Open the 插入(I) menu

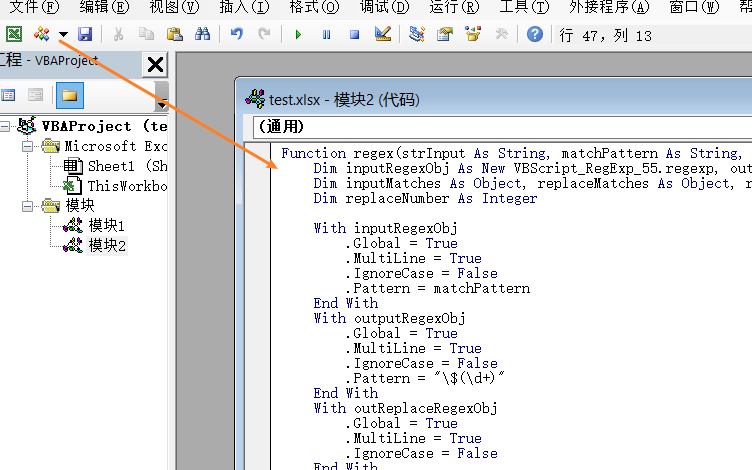click(244, 7)
